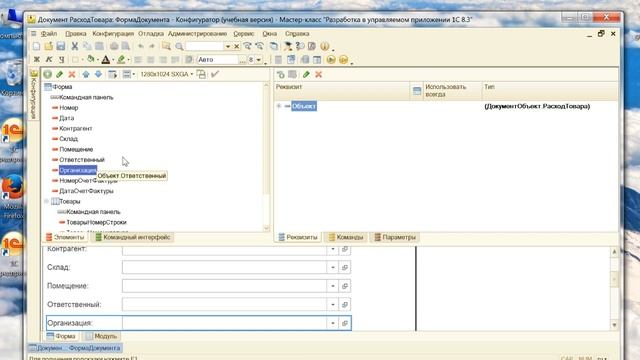Expand the Объект requisite node
640x360 pixels.
(279, 106)
